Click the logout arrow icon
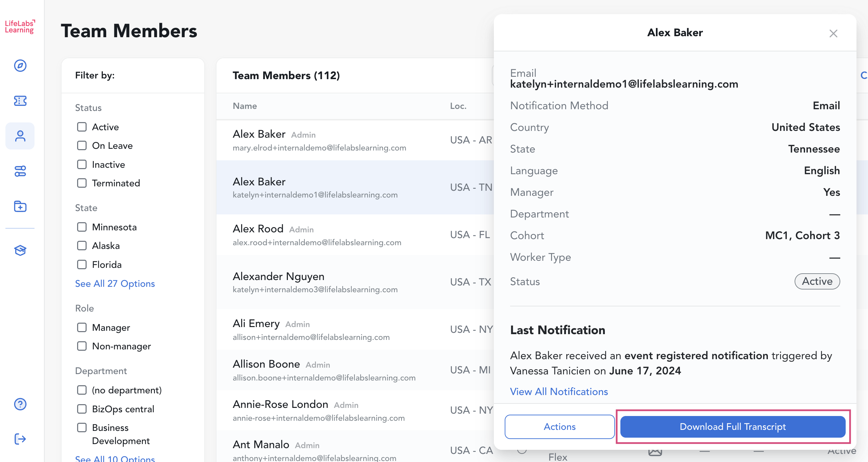Screen dimensions: 868x462 point(20,439)
